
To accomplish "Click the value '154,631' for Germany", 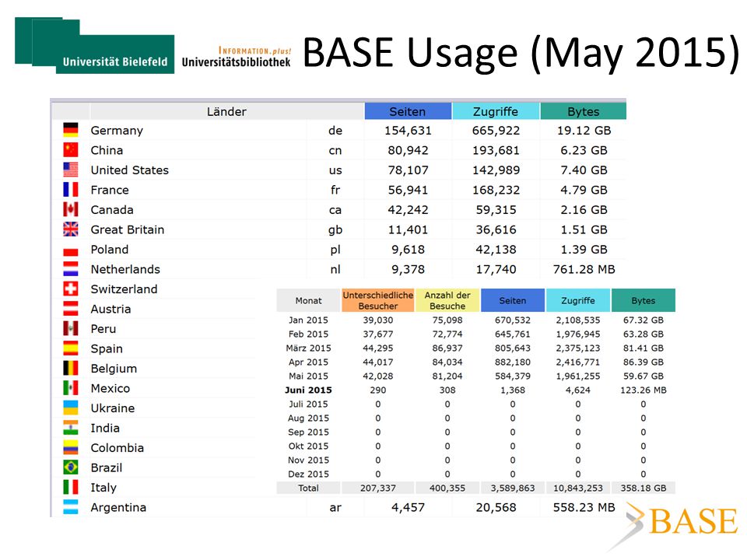I will coord(408,131).
